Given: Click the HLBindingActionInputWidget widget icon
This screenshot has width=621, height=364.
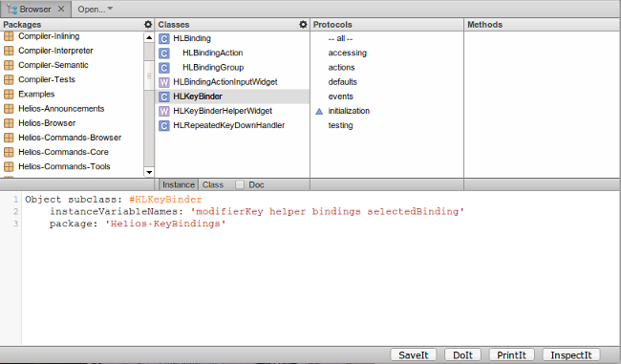Looking at the screenshot, I should coord(164,82).
